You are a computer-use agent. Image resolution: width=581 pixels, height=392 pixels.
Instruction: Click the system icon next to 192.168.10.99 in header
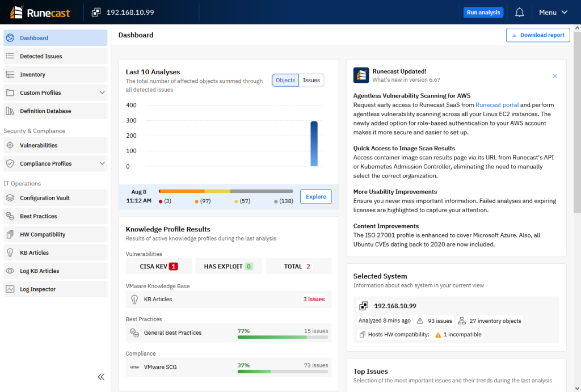coord(96,12)
